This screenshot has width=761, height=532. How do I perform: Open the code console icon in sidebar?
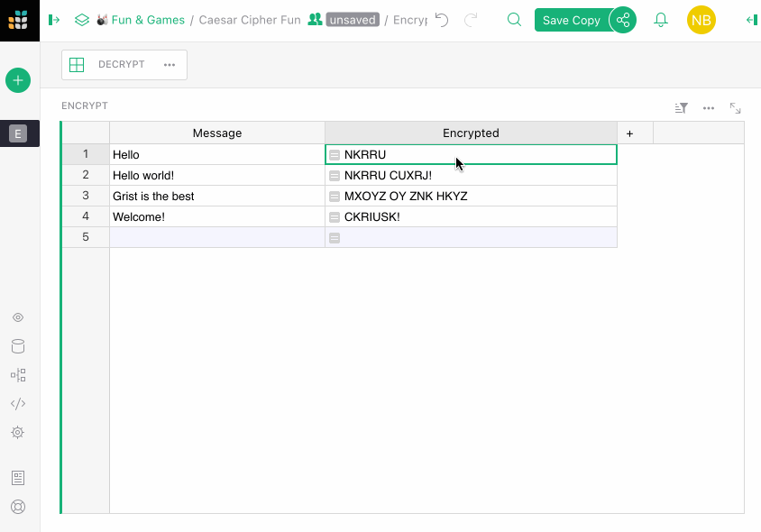(18, 404)
